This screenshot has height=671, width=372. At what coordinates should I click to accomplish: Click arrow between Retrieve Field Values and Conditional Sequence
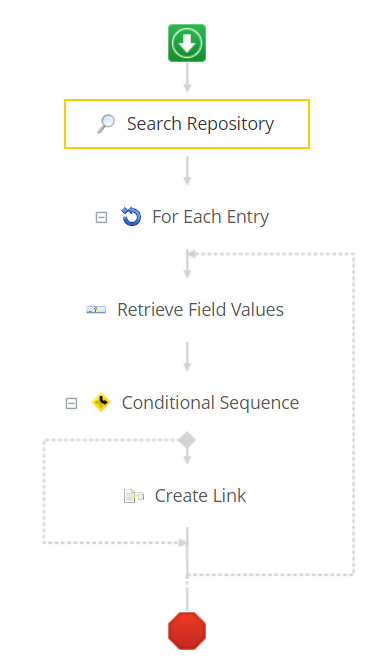tap(187, 356)
